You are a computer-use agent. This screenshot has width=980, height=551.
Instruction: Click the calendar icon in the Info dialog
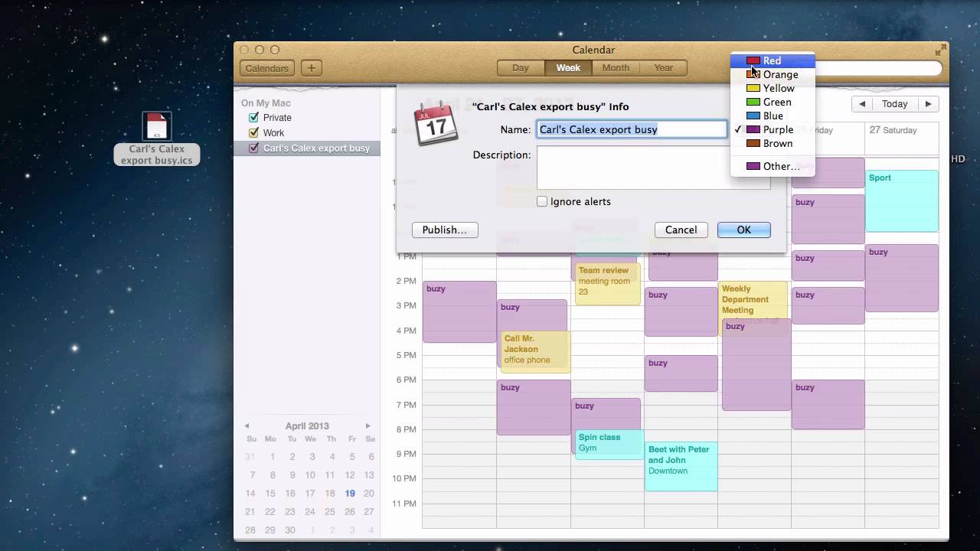click(436, 122)
